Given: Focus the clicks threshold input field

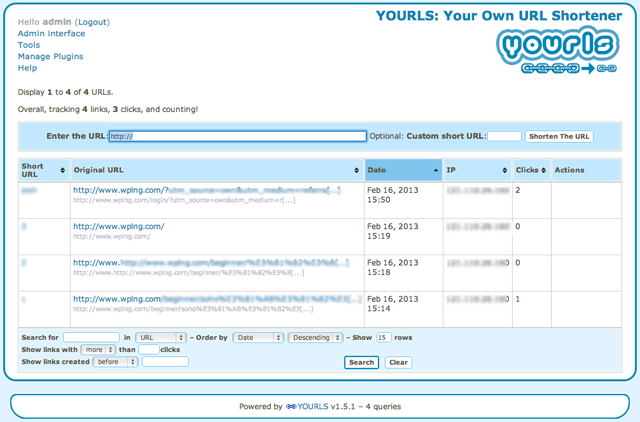Looking at the screenshot, I should (149, 350).
